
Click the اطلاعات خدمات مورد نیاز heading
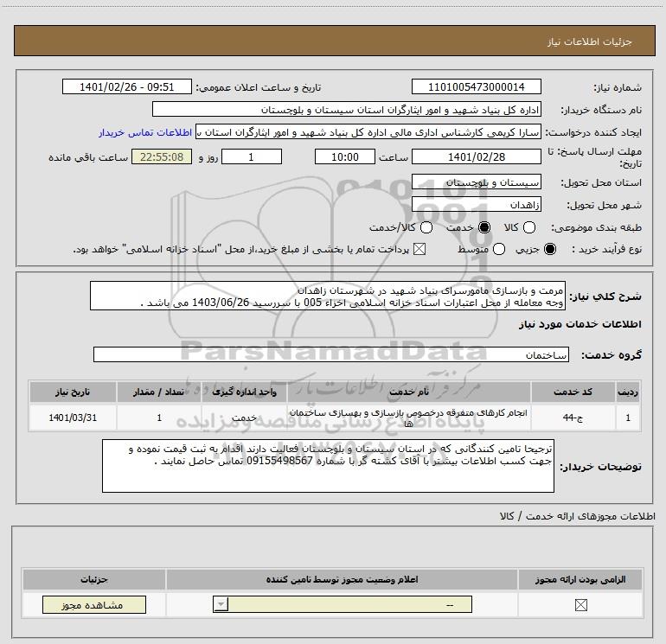(580, 324)
